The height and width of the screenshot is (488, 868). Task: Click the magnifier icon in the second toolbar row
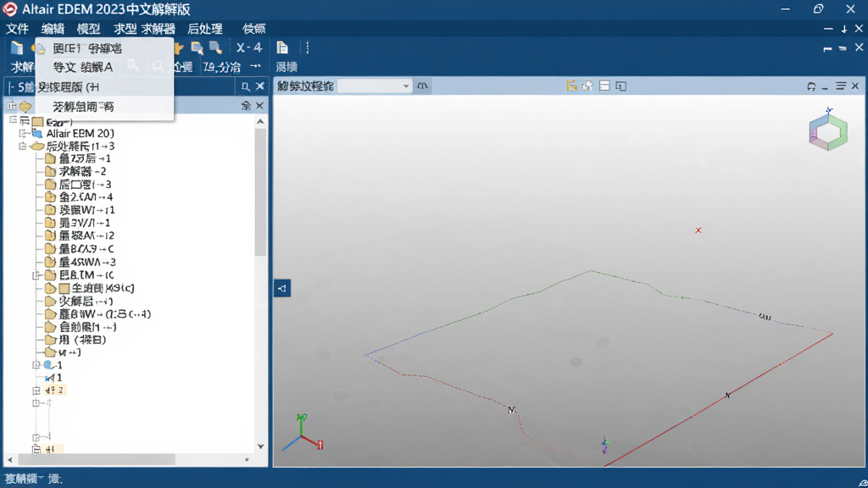click(x=158, y=67)
